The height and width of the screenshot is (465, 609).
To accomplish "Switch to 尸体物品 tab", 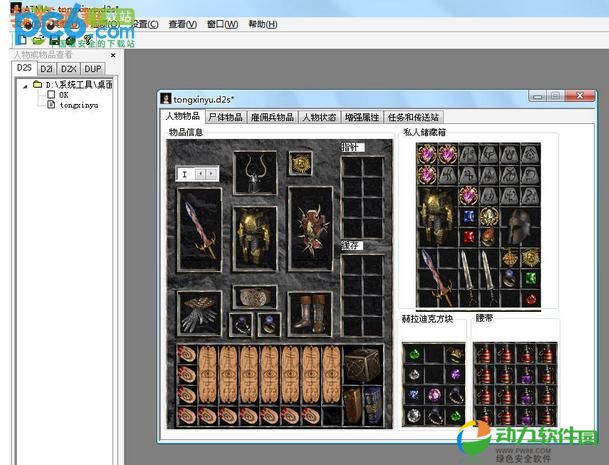I will 225,117.
